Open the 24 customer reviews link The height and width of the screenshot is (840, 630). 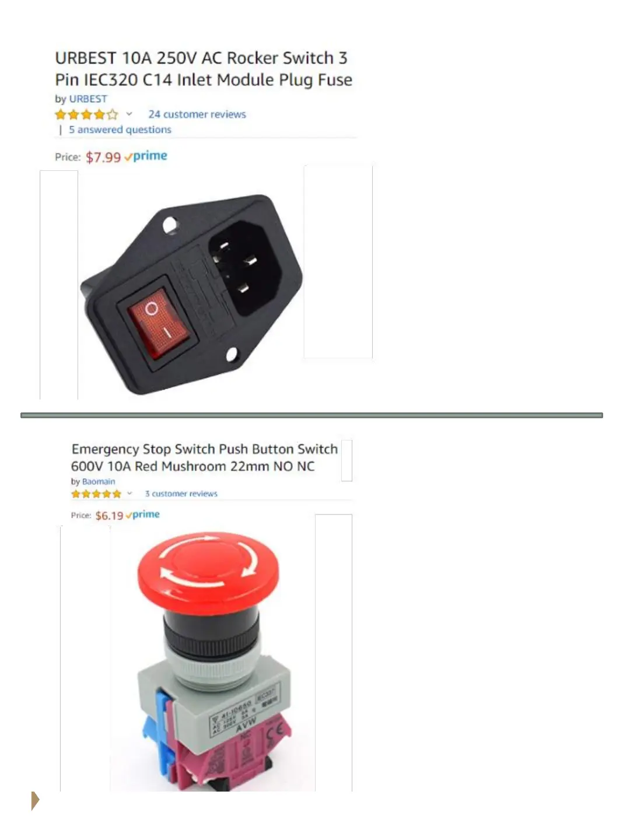[x=197, y=114]
